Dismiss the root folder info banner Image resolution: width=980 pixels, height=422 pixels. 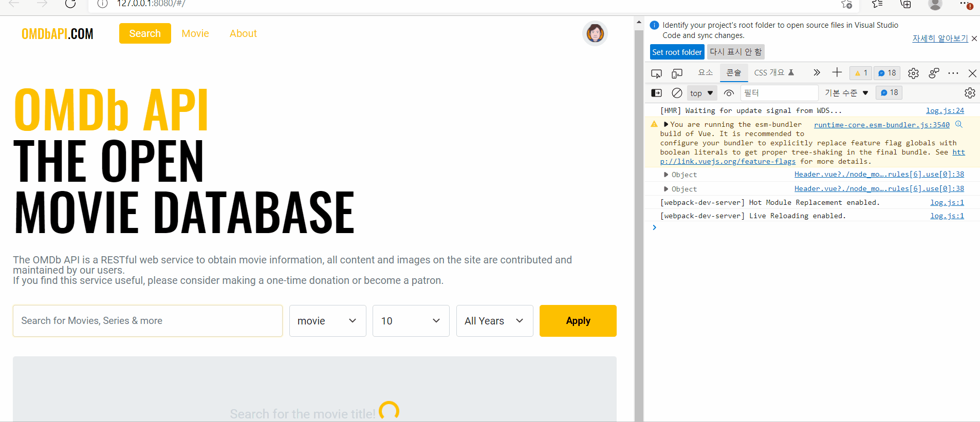point(974,39)
